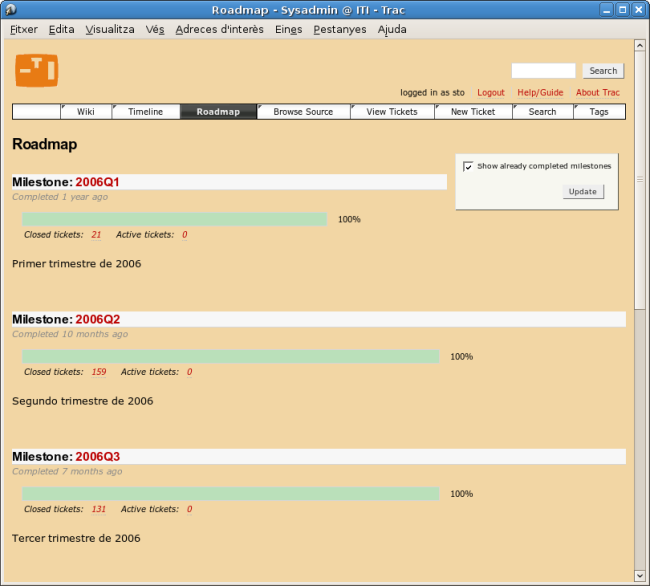Image resolution: width=650 pixels, height=586 pixels.
Task: Open the 159 closed tickets link
Action: [x=98, y=372]
